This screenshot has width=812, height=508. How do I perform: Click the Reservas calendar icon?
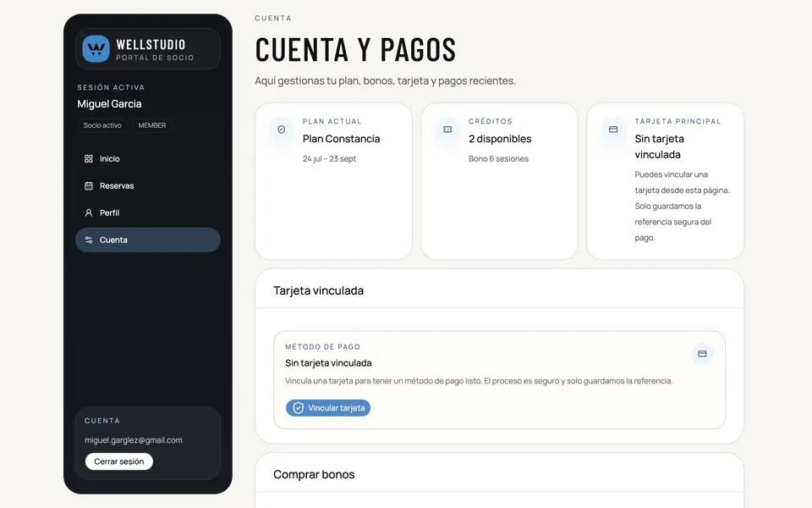(89, 185)
